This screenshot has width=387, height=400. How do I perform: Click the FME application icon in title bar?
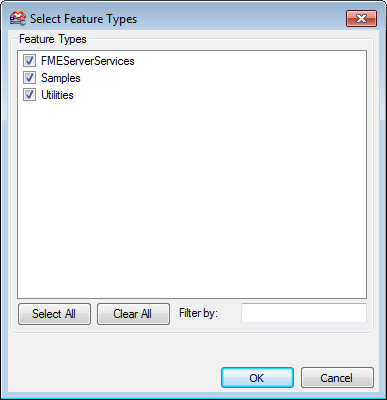pyautogui.click(x=17, y=19)
